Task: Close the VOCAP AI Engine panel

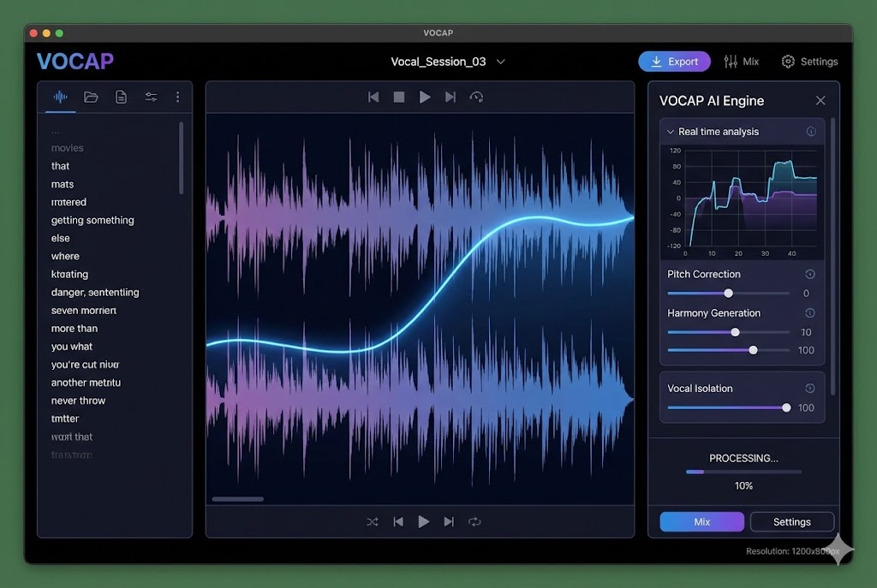Action: tap(820, 100)
